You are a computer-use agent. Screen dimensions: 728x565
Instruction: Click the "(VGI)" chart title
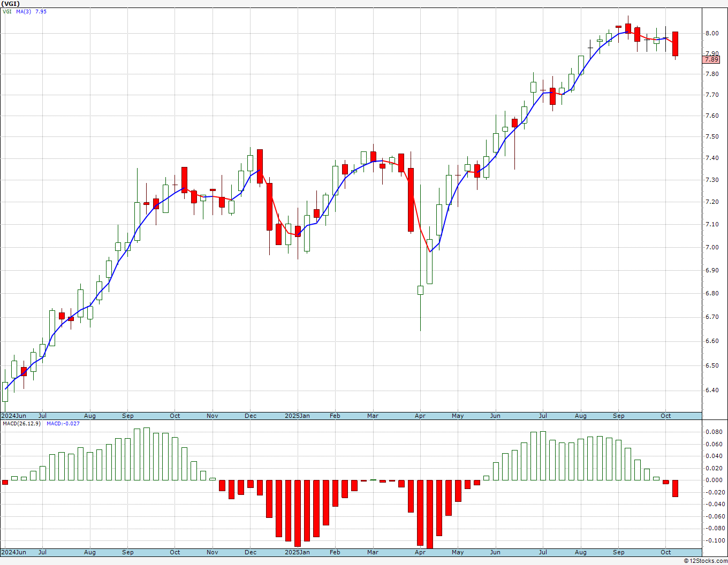[11, 4]
